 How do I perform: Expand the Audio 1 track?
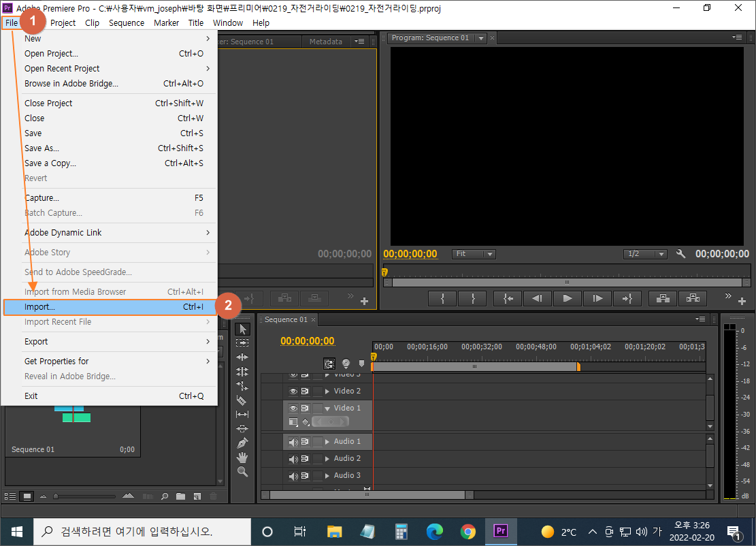[x=327, y=442]
